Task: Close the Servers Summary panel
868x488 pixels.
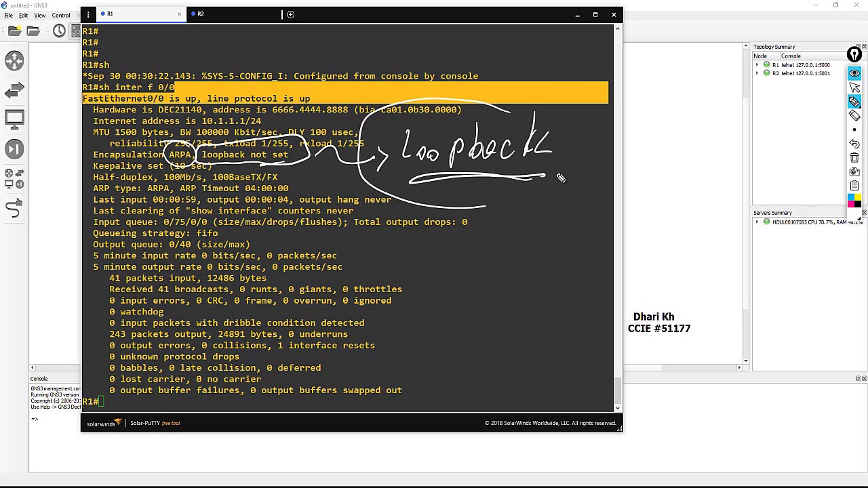Action: tap(864, 213)
